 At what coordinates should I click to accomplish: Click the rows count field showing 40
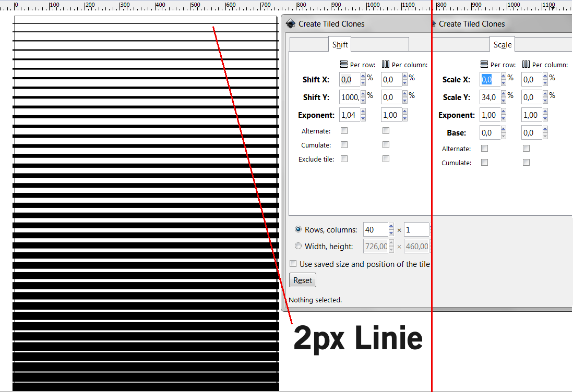coord(373,229)
